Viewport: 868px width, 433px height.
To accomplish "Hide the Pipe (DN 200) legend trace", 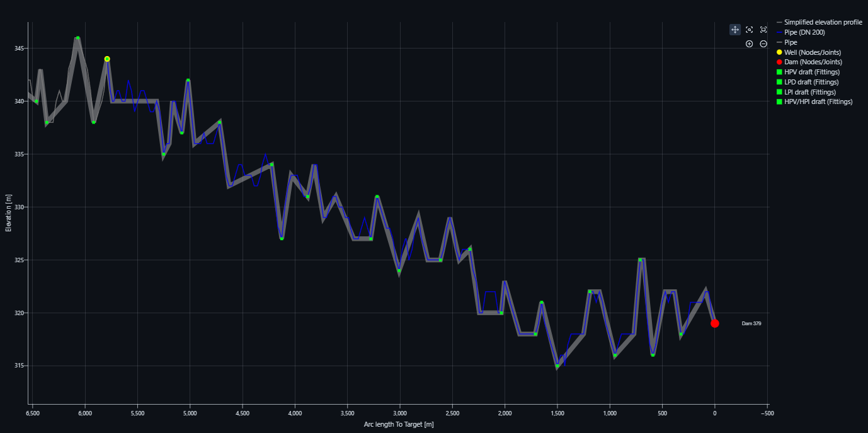I will point(804,32).
